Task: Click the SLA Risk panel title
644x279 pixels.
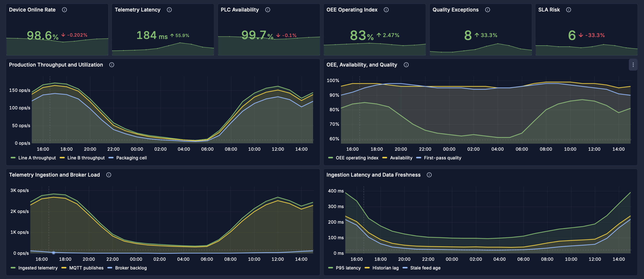Action: coord(549,10)
